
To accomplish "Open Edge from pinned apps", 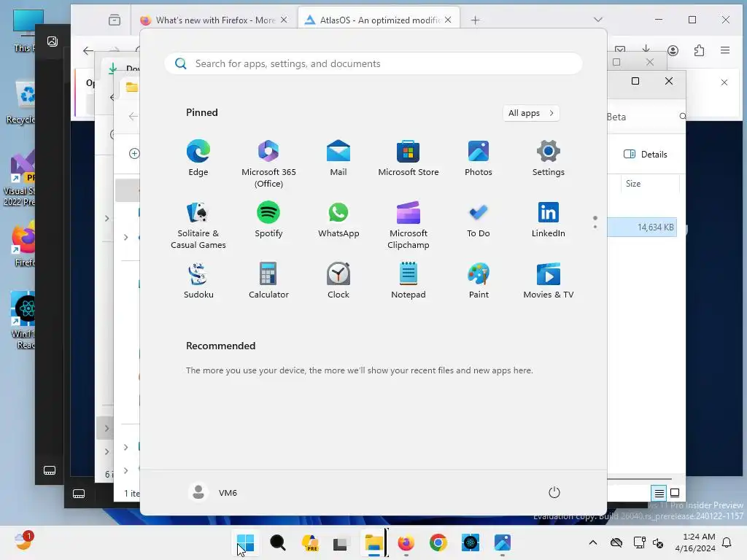I will click(198, 157).
